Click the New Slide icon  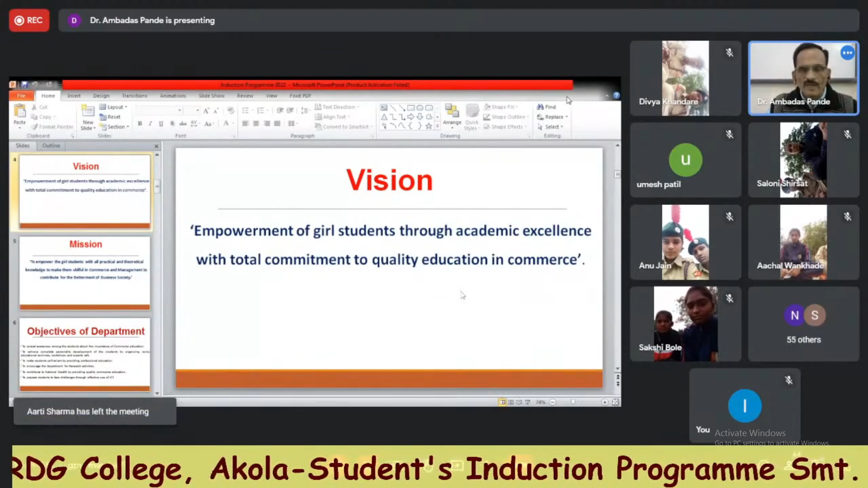[87, 111]
